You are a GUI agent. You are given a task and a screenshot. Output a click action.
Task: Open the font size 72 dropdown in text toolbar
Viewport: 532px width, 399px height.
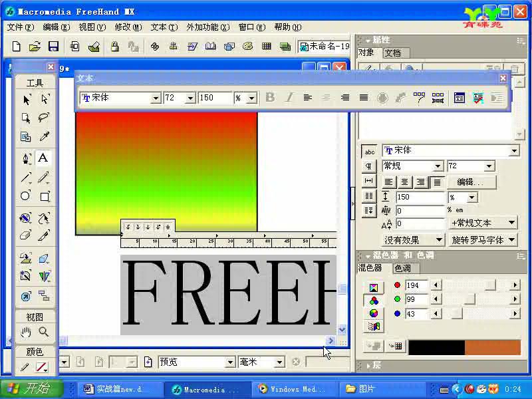coord(190,98)
